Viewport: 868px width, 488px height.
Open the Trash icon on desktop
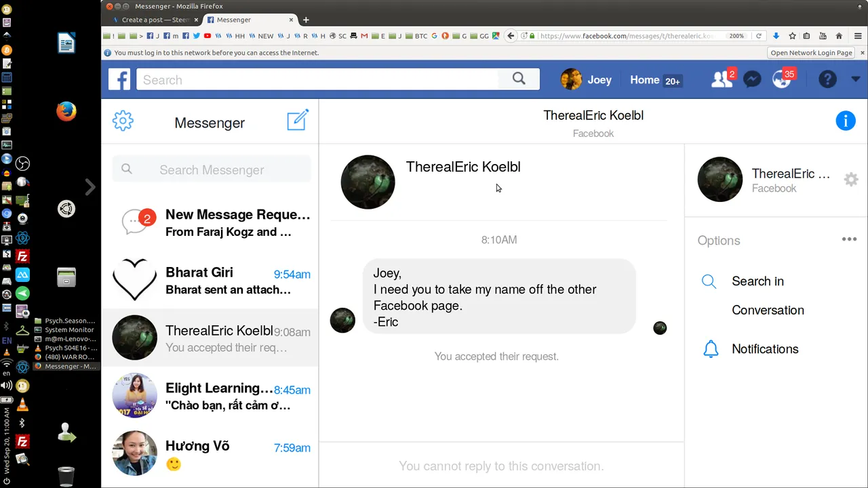[66, 476]
